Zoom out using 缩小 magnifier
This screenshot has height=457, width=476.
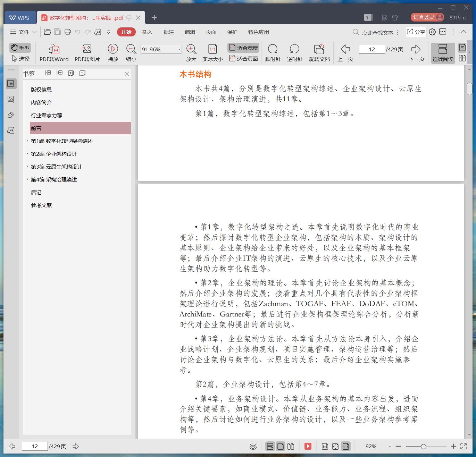131,53
